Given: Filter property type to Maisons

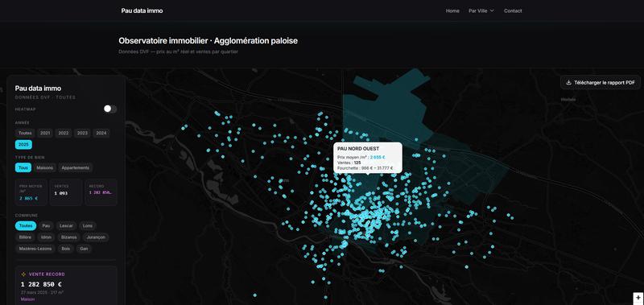Looking at the screenshot, I should point(45,167).
